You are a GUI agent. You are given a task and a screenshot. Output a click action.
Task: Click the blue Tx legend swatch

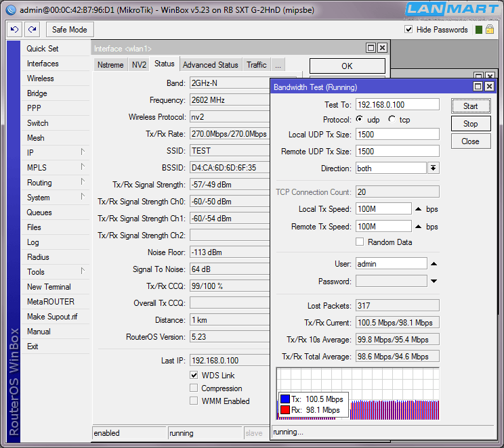[285, 399]
